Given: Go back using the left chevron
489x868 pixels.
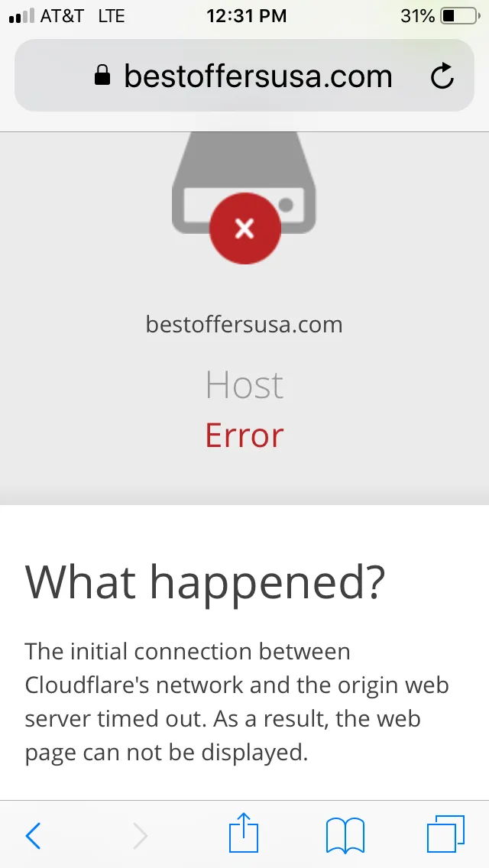Looking at the screenshot, I should 33,836.
